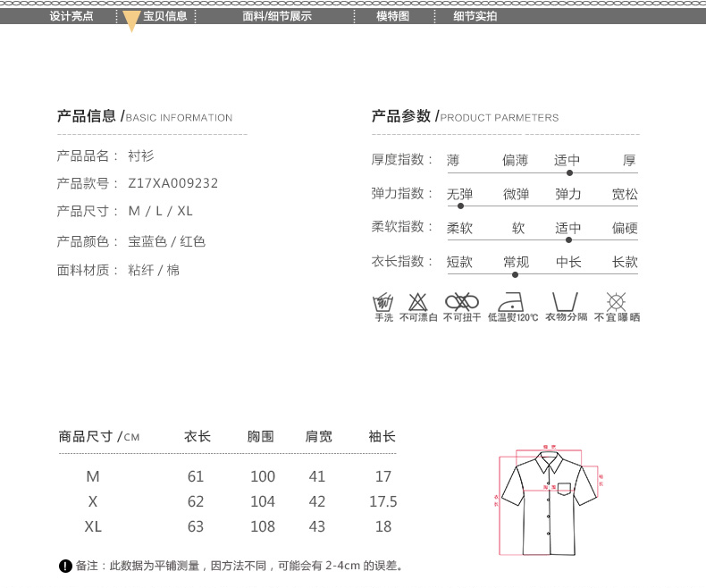Click garment length value 61

coord(196,476)
